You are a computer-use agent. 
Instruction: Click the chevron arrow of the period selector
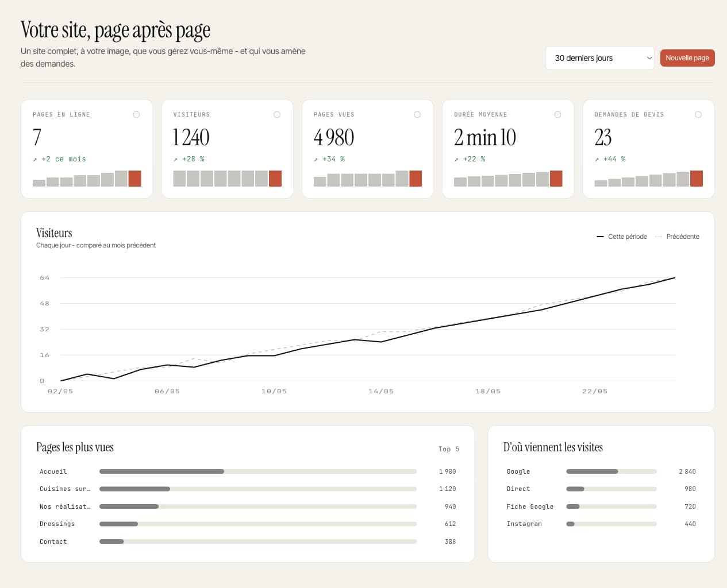[x=649, y=58]
